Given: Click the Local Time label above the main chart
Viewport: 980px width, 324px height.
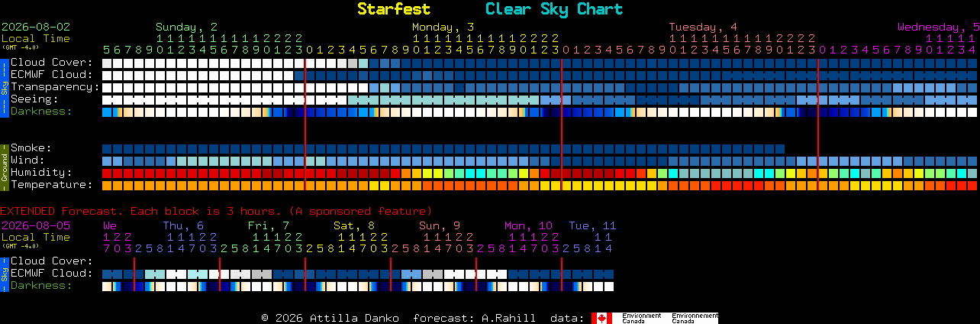Looking at the screenshot, I should (36, 38).
